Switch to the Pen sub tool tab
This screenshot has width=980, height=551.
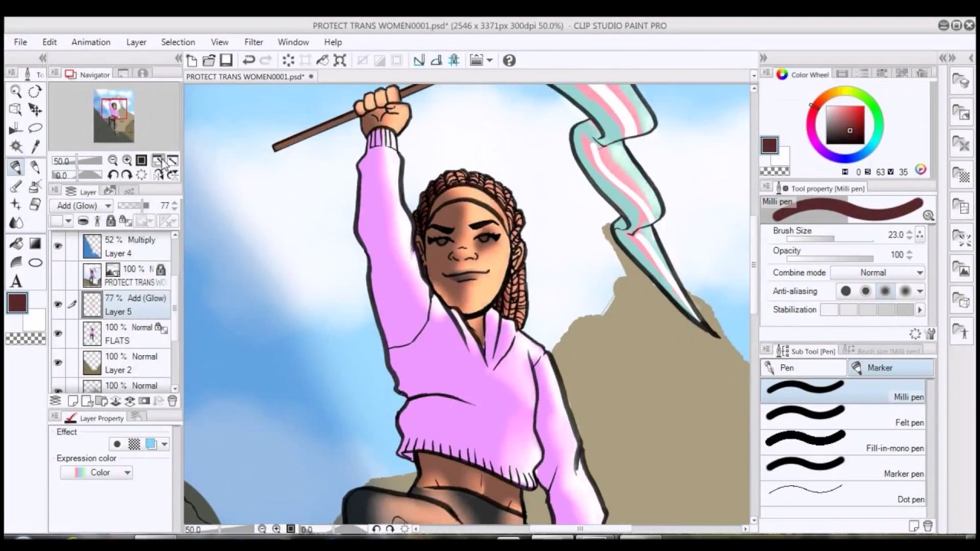click(804, 368)
